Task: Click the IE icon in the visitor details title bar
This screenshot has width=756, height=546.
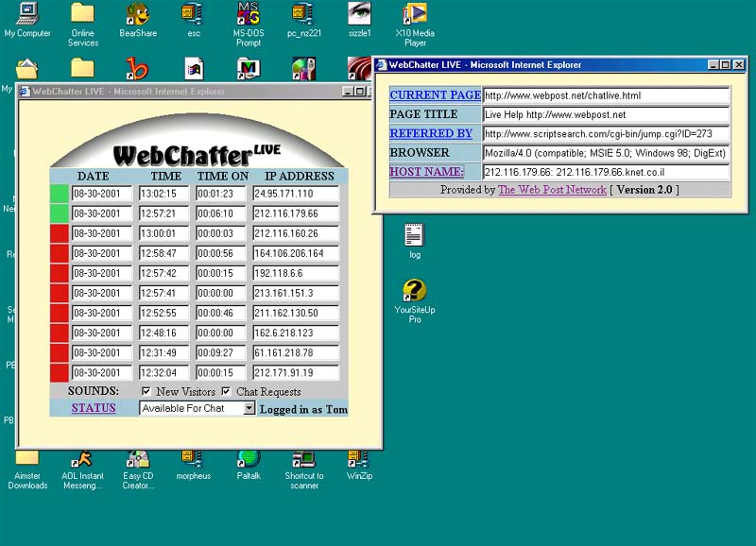Action: pos(382,64)
